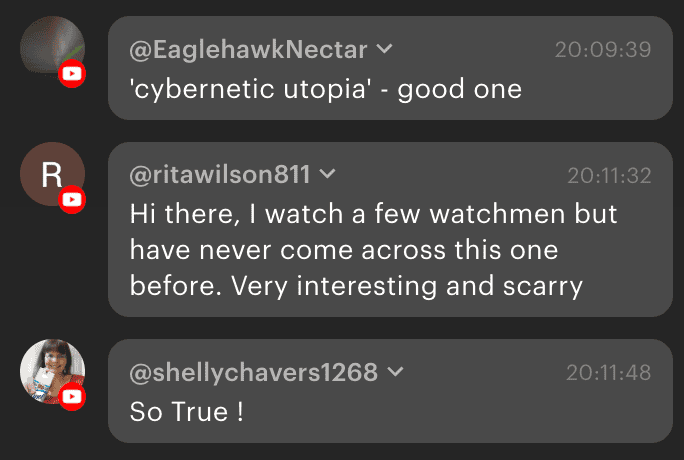Click the @EaglehawkNectar username
The height and width of the screenshot is (460, 684).
coord(249,49)
